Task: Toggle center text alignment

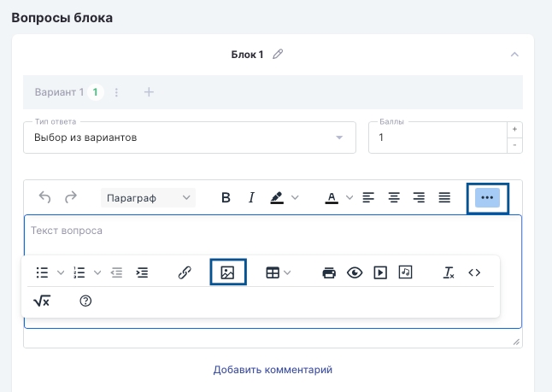Action: coord(394,197)
